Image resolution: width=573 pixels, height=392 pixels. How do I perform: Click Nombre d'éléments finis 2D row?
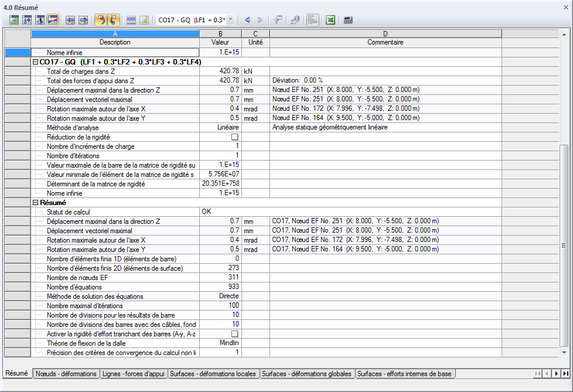pyautogui.click(x=115, y=268)
